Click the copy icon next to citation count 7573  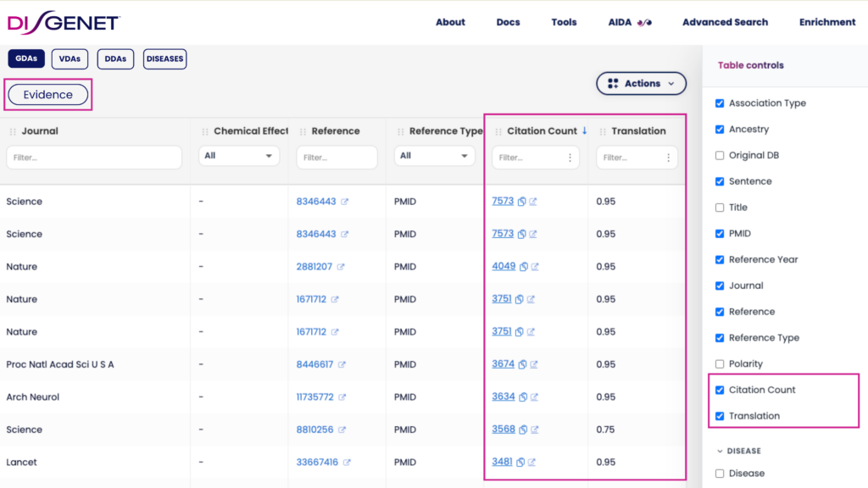click(x=521, y=201)
